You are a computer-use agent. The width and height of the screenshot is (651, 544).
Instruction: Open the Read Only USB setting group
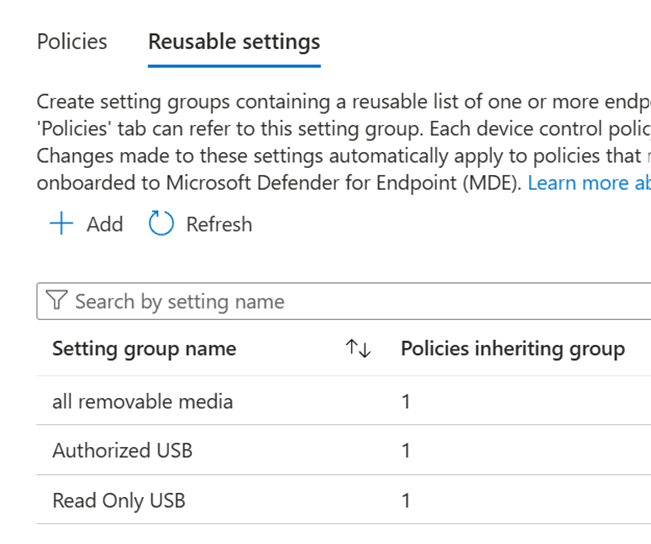coord(118,500)
